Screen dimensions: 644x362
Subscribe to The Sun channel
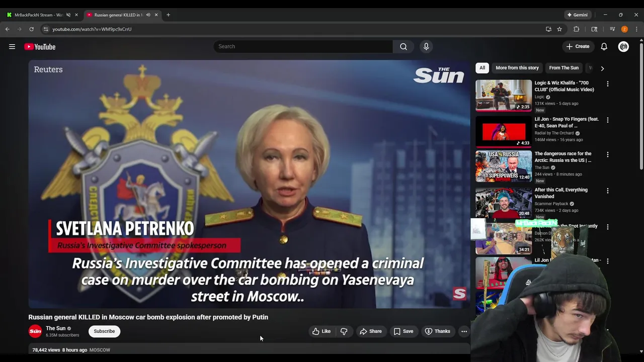(x=104, y=331)
